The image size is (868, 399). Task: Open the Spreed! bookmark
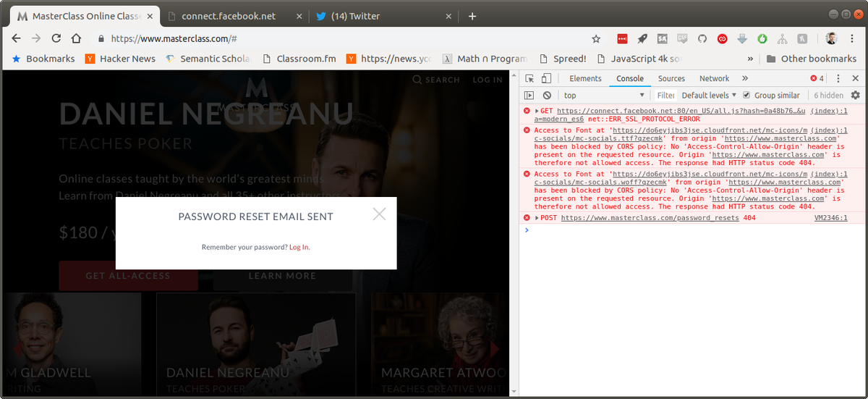563,59
